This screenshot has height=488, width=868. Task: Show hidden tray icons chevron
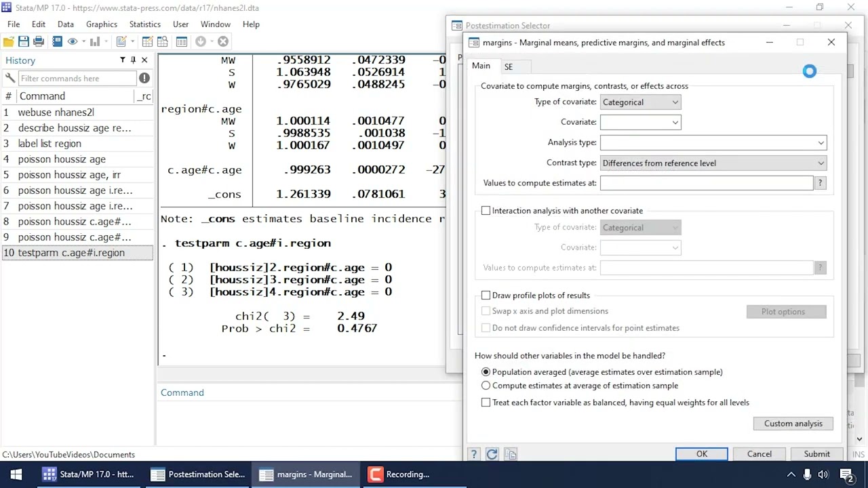click(791, 474)
